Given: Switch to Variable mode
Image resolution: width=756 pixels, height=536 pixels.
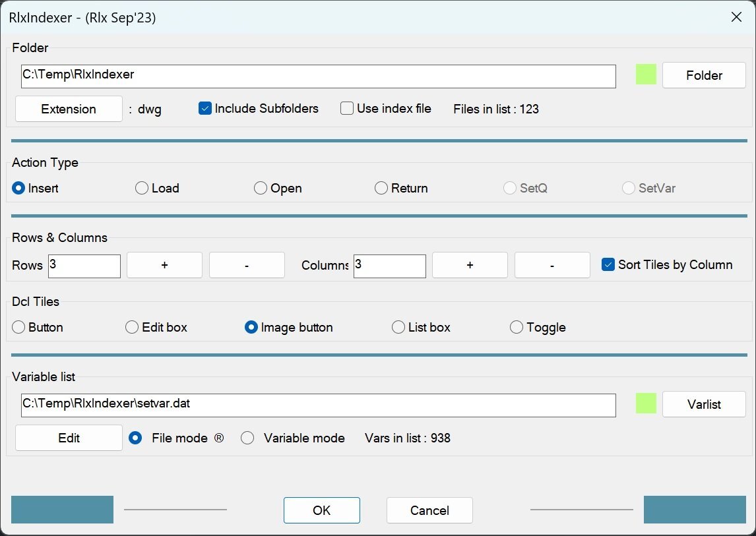Looking at the screenshot, I should pyautogui.click(x=247, y=438).
